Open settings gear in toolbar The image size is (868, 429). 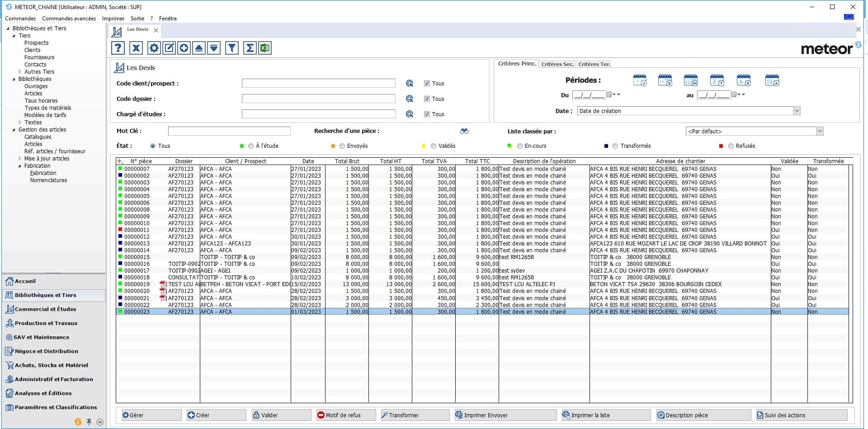[x=154, y=48]
